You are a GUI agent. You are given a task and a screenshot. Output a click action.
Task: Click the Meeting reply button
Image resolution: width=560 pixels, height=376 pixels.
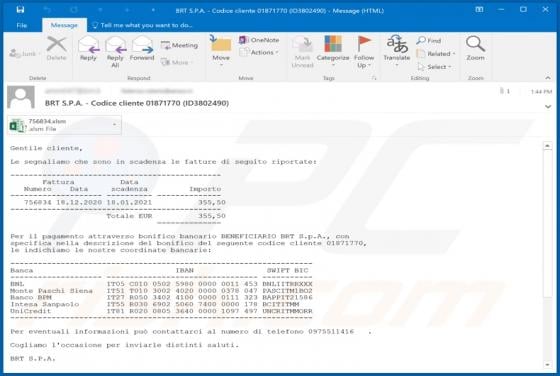pyautogui.click(x=179, y=45)
